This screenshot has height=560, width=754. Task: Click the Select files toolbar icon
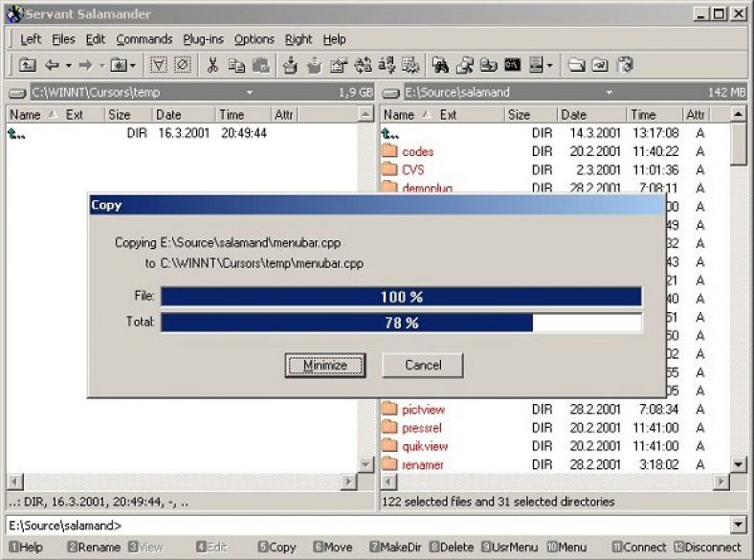pyautogui.click(x=158, y=65)
